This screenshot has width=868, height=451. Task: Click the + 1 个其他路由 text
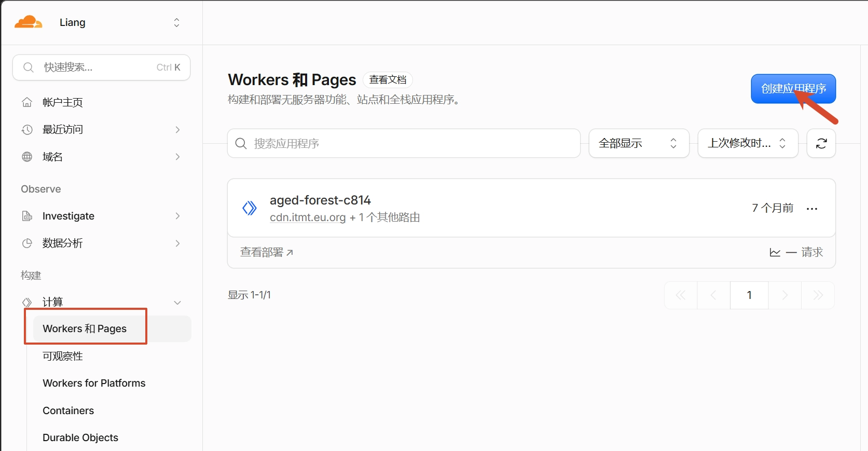(x=385, y=217)
